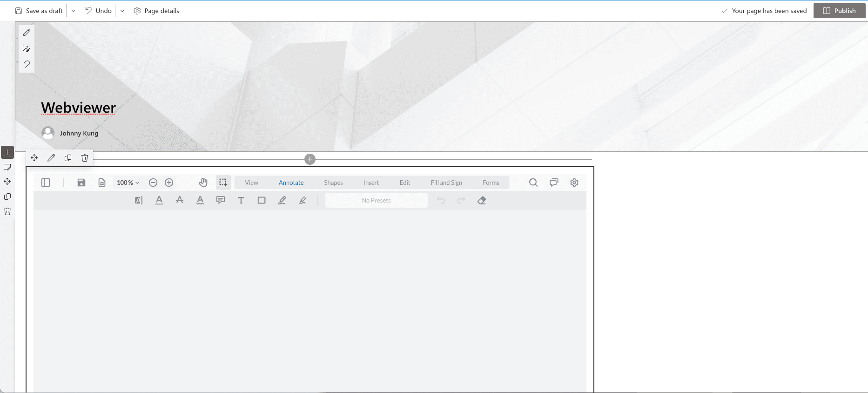The image size is (868, 393).
Task: Expand the Undo dropdown arrow
Action: coord(122,11)
